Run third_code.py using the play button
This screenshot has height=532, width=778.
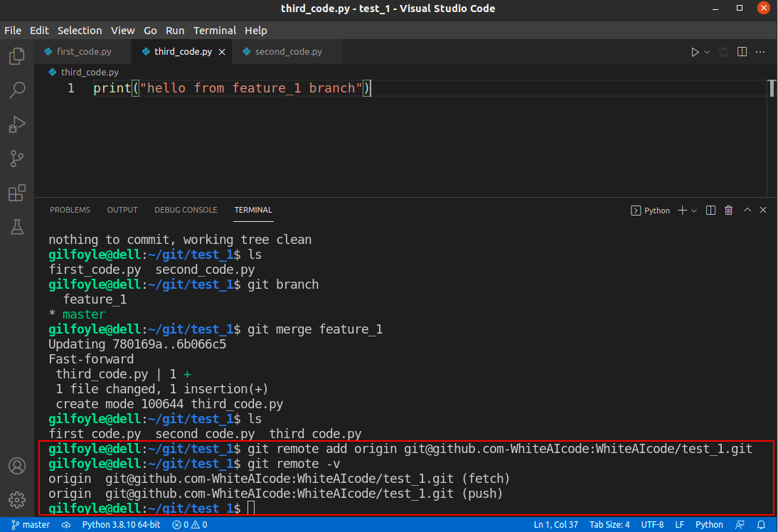695,51
